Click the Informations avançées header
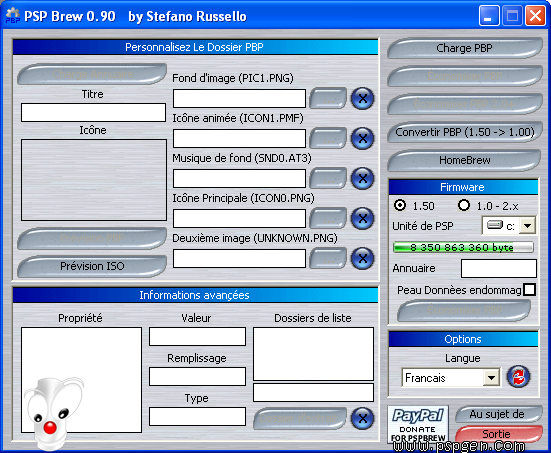Image resolution: width=551 pixels, height=453 pixels. click(195, 295)
